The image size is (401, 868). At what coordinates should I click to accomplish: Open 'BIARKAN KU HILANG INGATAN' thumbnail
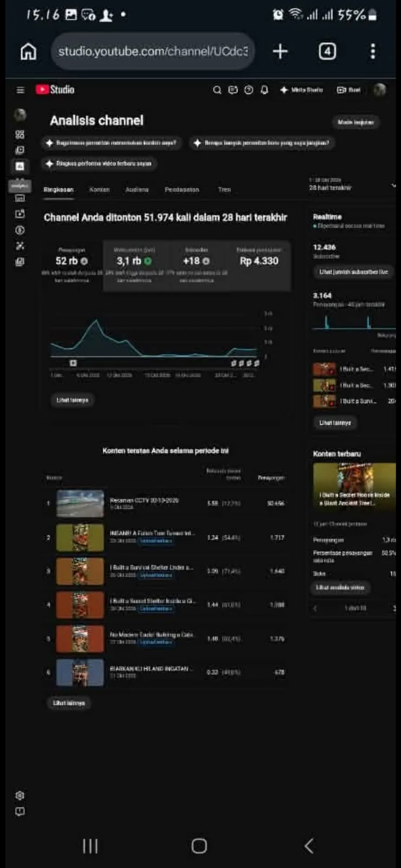coord(80,673)
